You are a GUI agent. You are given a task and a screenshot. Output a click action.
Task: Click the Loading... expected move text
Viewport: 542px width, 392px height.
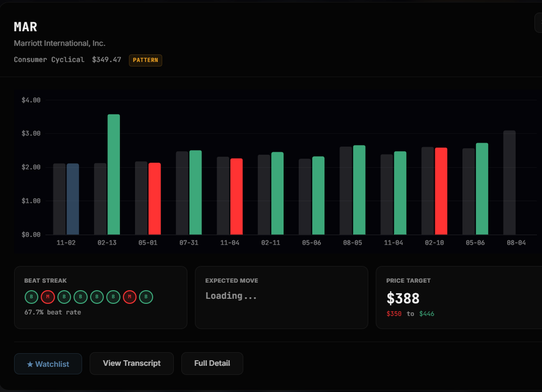[x=231, y=296]
